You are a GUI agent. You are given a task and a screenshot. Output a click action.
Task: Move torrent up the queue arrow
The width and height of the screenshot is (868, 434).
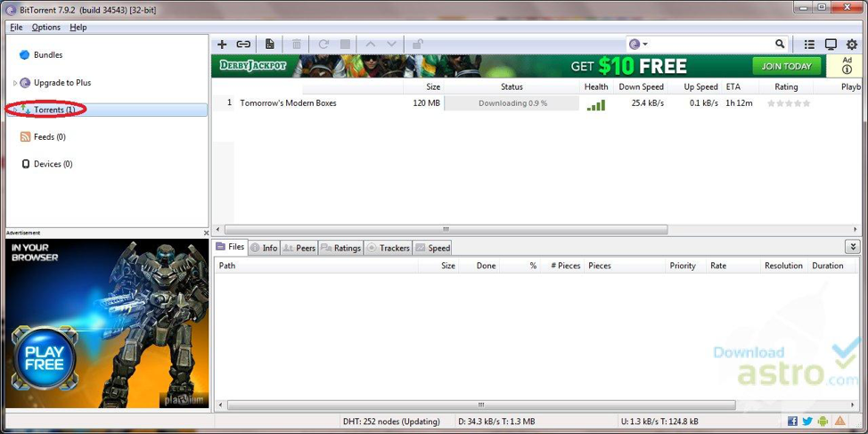(x=371, y=45)
